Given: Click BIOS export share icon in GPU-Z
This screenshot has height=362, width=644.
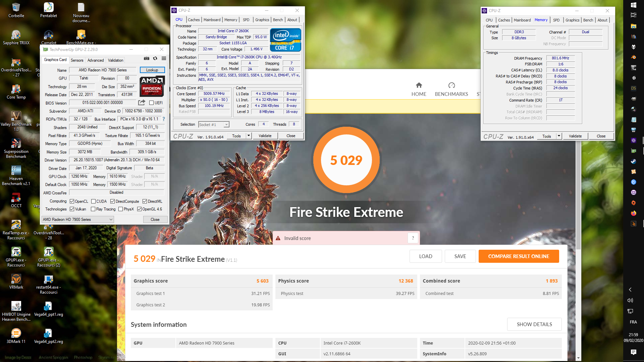Looking at the screenshot, I should (142, 103).
